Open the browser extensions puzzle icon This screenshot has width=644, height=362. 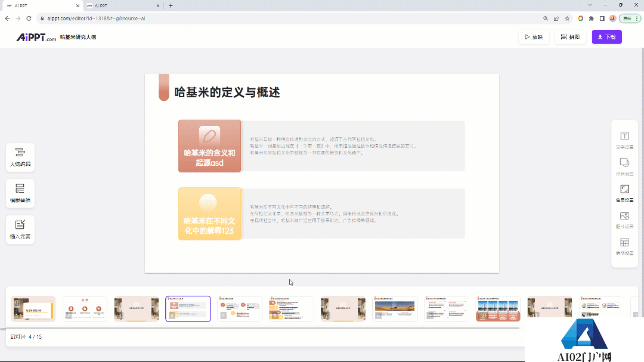tap(592, 18)
